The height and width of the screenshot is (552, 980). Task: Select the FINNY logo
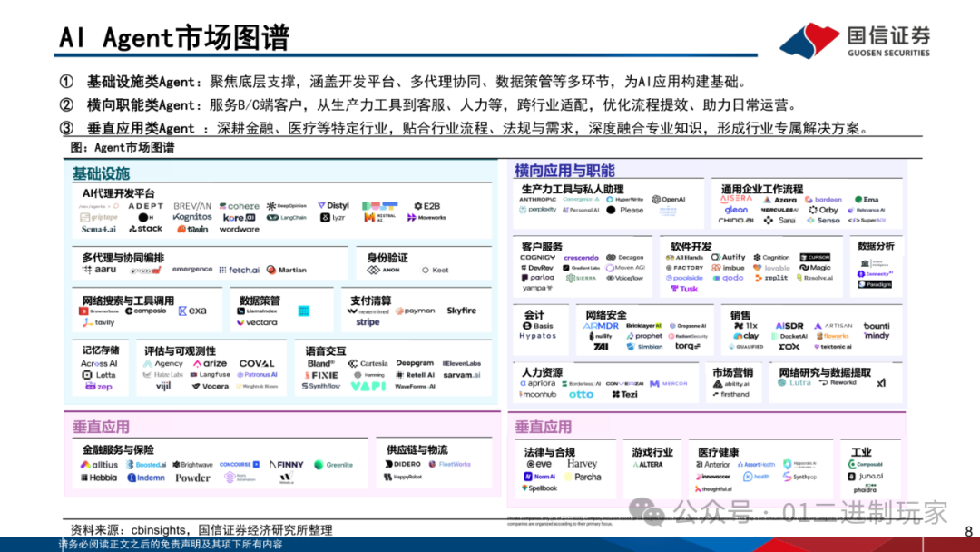click(x=286, y=465)
